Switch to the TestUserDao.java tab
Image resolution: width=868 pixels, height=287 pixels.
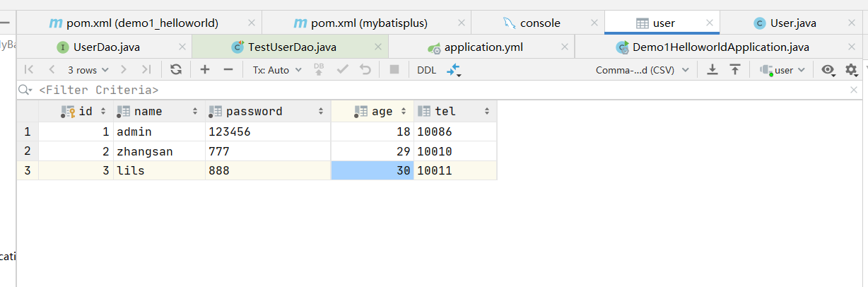[292, 47]
